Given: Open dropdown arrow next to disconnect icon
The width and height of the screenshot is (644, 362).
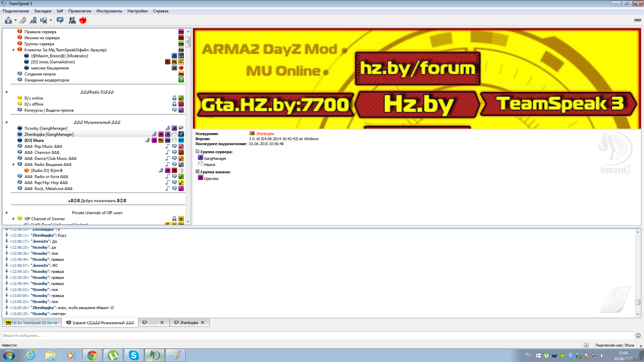Looking at the screenshot, I should [x=15, y=20].
